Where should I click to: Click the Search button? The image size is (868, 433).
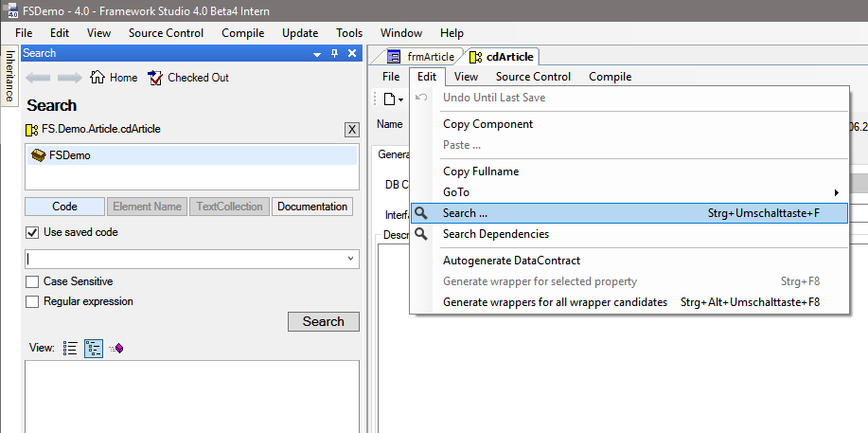click(x=324, y=321)
